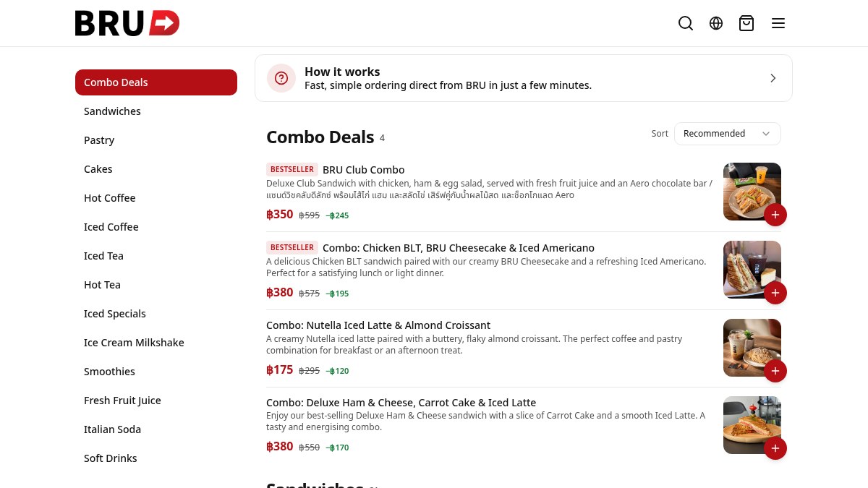Click the ฿350 price of BRU Club Combo

[x=280, y=215]
